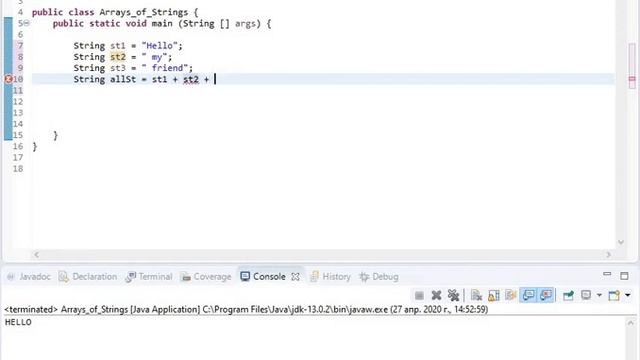Screen dimensions: 640x360
Task: Remove the launch with the single X icon
Action: tap(436, 295)
